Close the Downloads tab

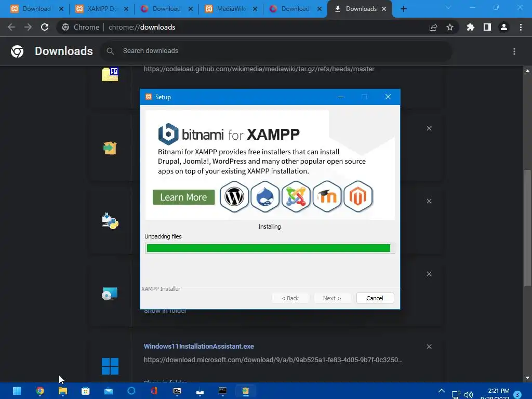pos(384,9)
